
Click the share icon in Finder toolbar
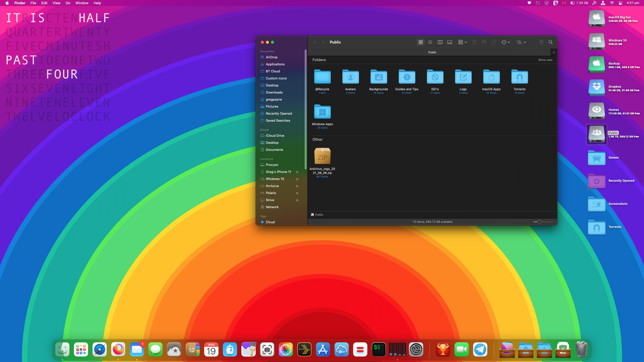474,42
